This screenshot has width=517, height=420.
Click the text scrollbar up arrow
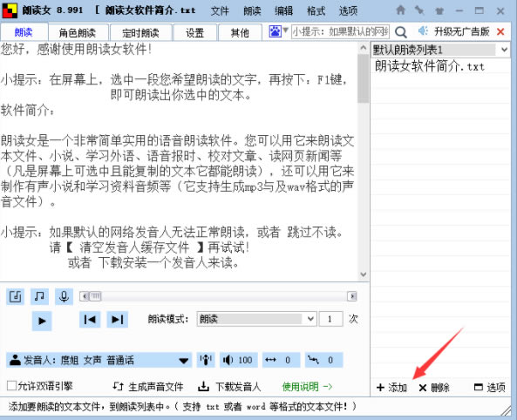point(364,48)
